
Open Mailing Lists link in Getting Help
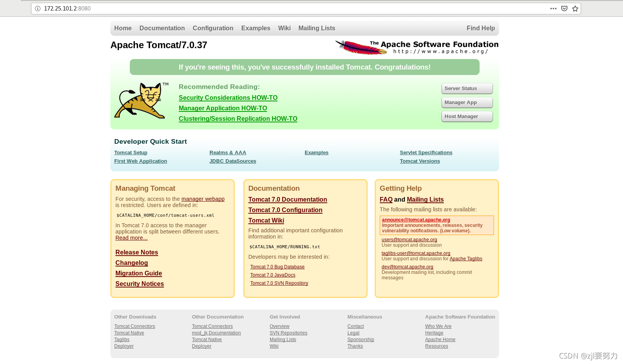[x=425, y=200]
